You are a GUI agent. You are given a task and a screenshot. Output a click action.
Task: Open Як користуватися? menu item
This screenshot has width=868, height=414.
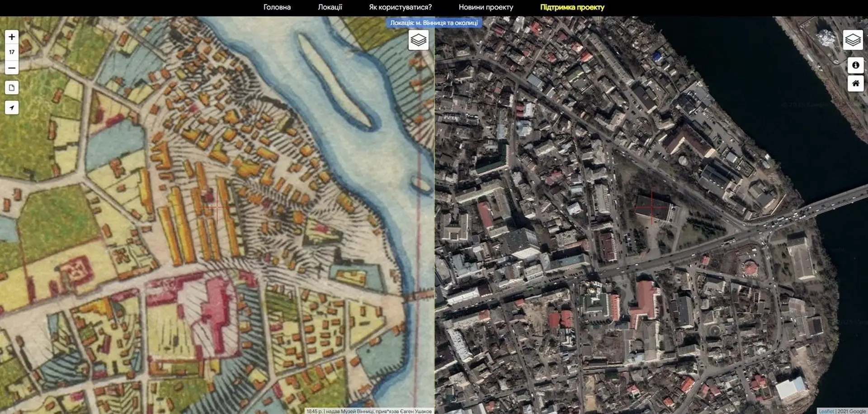click(400, 7)
